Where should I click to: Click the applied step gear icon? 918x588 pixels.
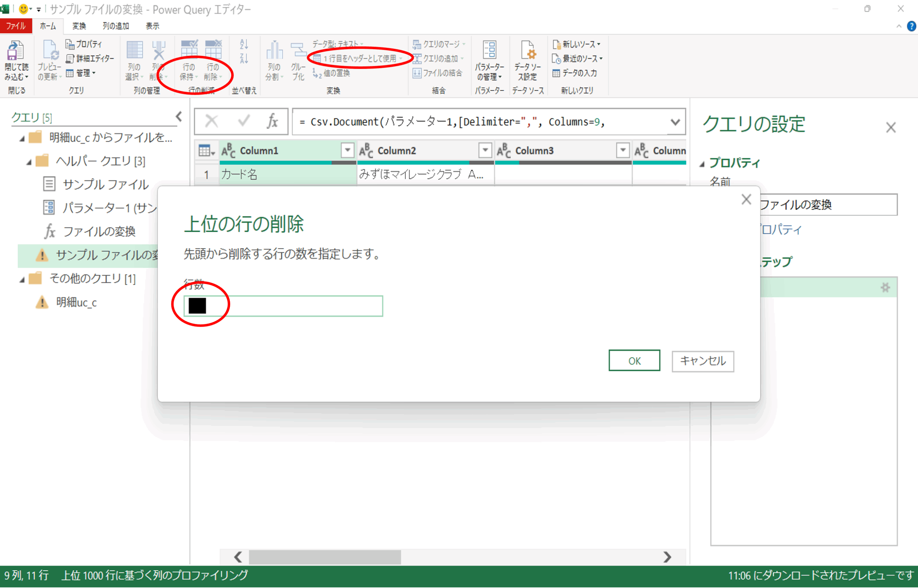(885, 287)
